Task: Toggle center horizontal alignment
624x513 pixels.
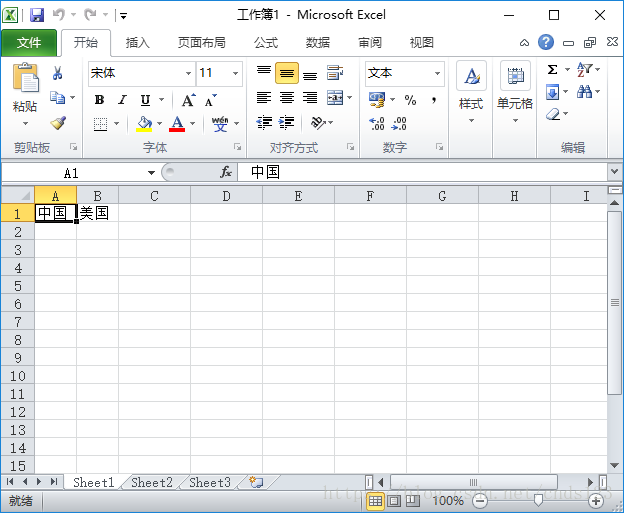Action: 287,98
